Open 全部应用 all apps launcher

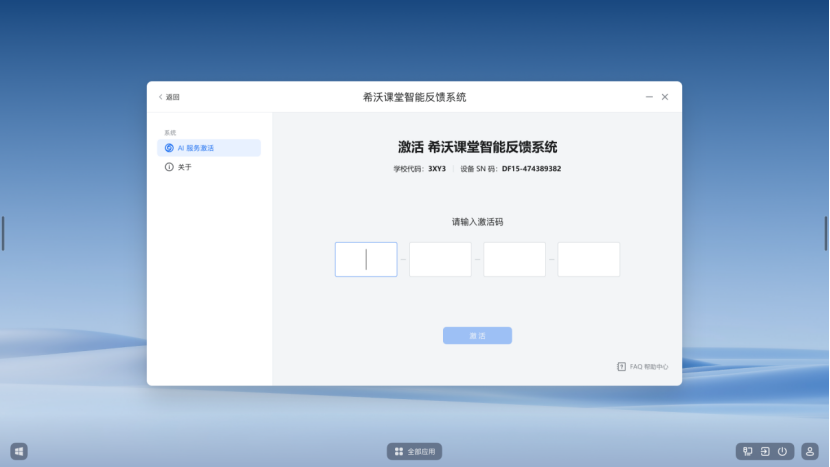click(x=414, y=452)
